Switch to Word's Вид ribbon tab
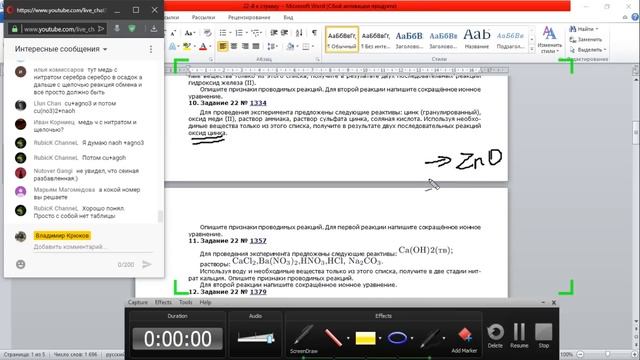Screen dimensions: 640x360 (x=288, y=18)
